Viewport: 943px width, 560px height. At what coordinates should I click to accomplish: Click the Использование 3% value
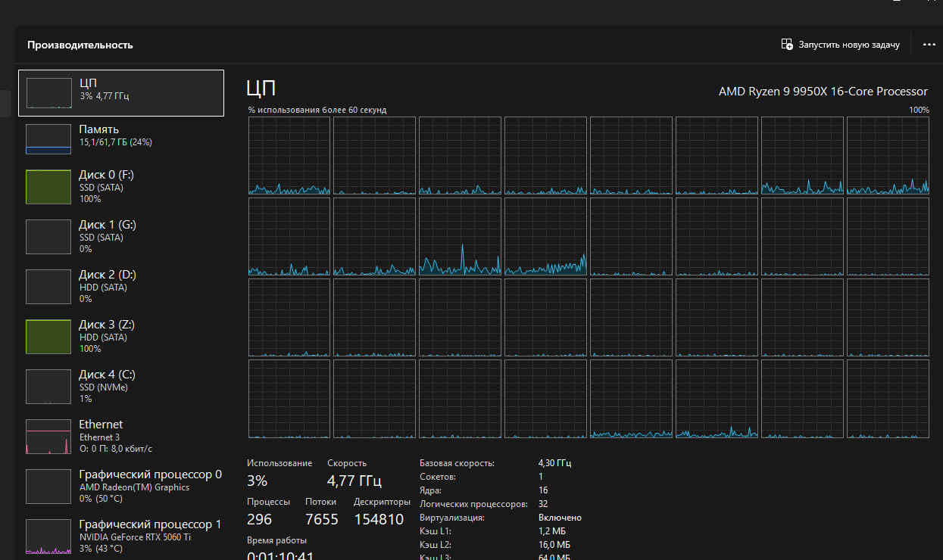click(257, 481)
